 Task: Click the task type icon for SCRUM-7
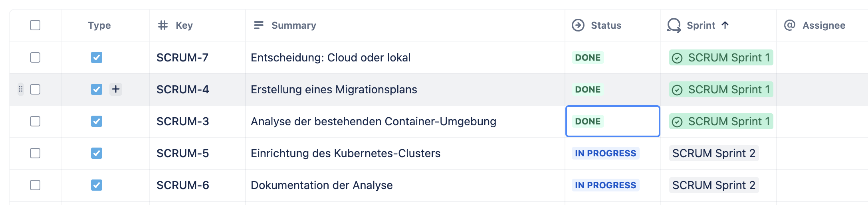pos(97,57)
